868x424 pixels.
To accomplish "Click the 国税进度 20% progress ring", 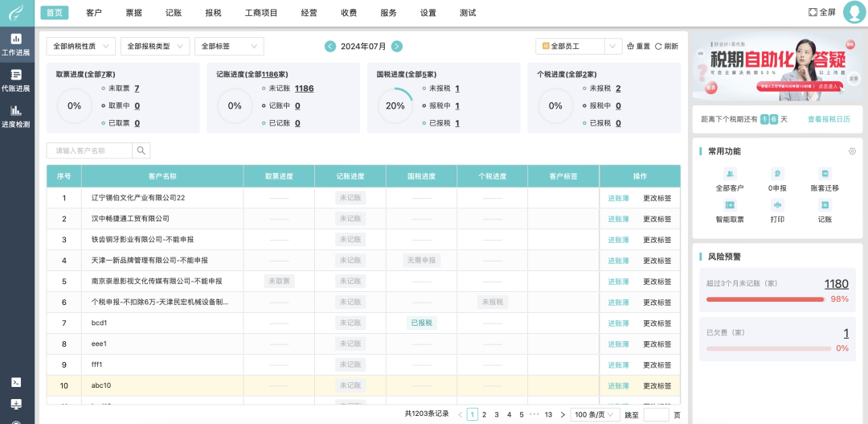I will (395, 106).
